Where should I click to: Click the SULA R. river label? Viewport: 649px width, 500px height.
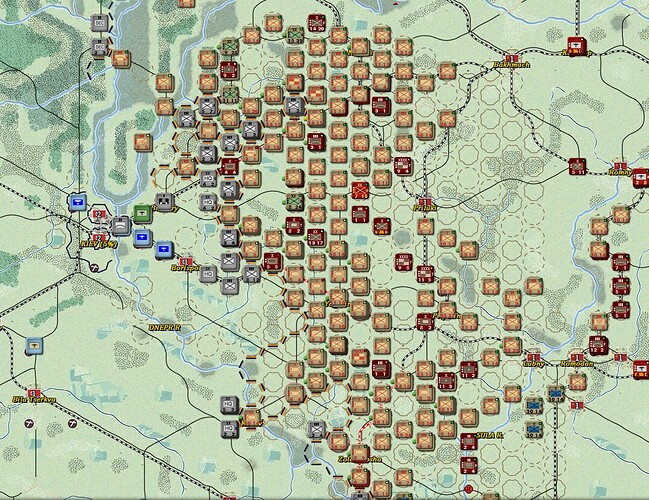click(489, 435)
